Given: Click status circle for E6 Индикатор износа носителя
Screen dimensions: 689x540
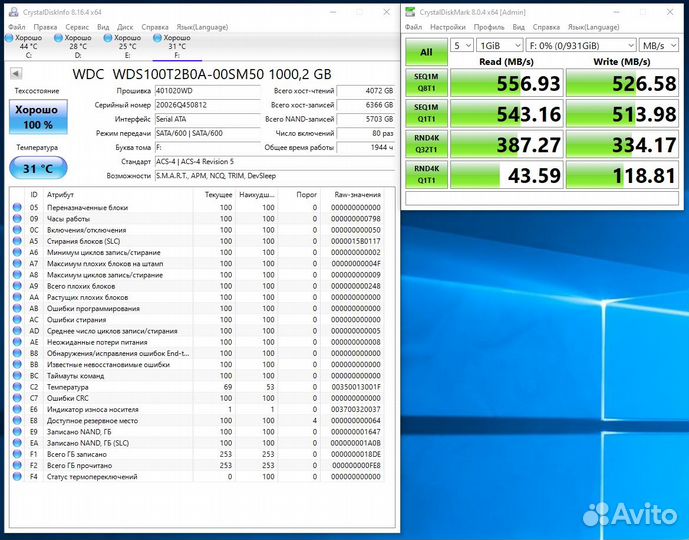Looking at the screenshot, I should [17, 409].
